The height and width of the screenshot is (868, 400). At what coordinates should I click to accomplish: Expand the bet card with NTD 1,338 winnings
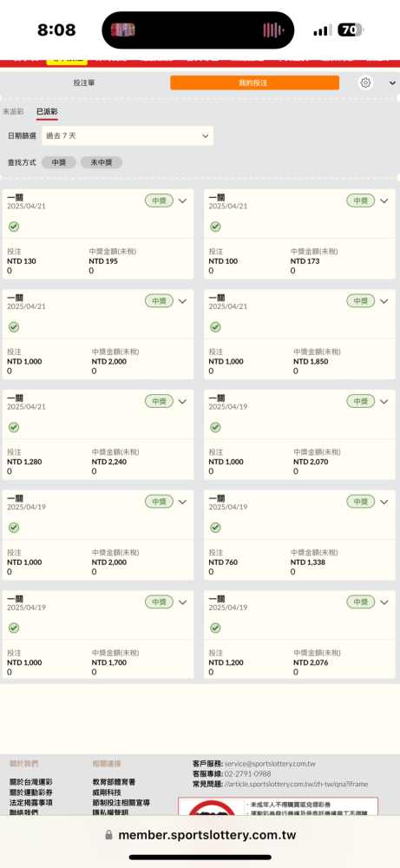click(x=384, y=502)
